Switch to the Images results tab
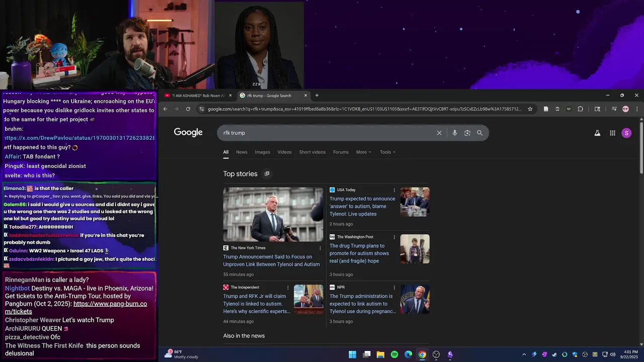644x362 pixels. click(x=262, y=152)
